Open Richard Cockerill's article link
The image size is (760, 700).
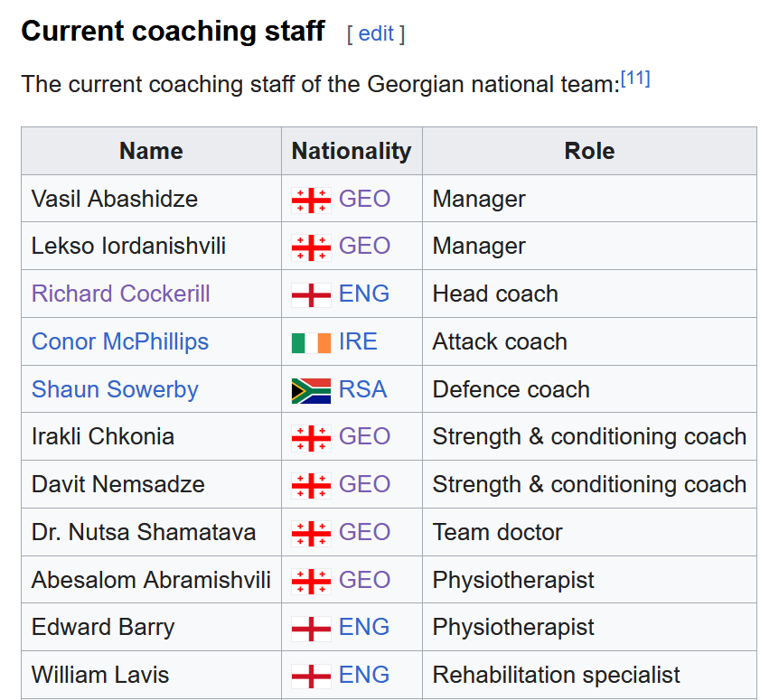[x=121, y=294]
